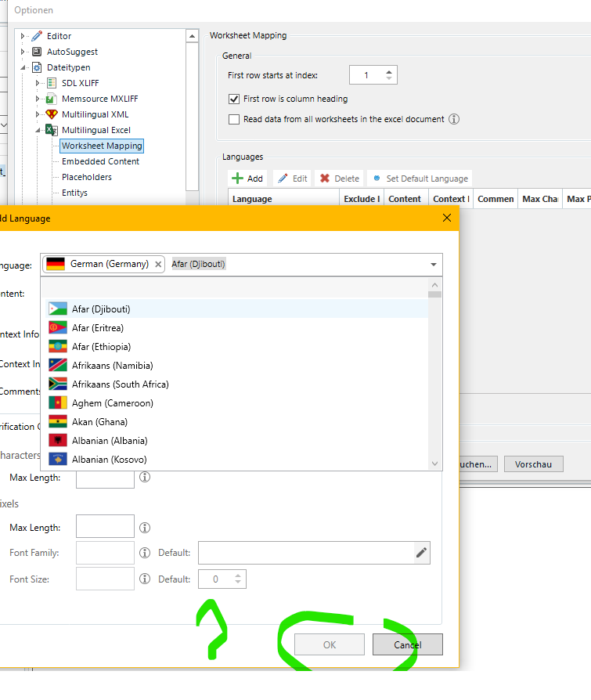Select the Multilingual Excel icon

(52, 130)
